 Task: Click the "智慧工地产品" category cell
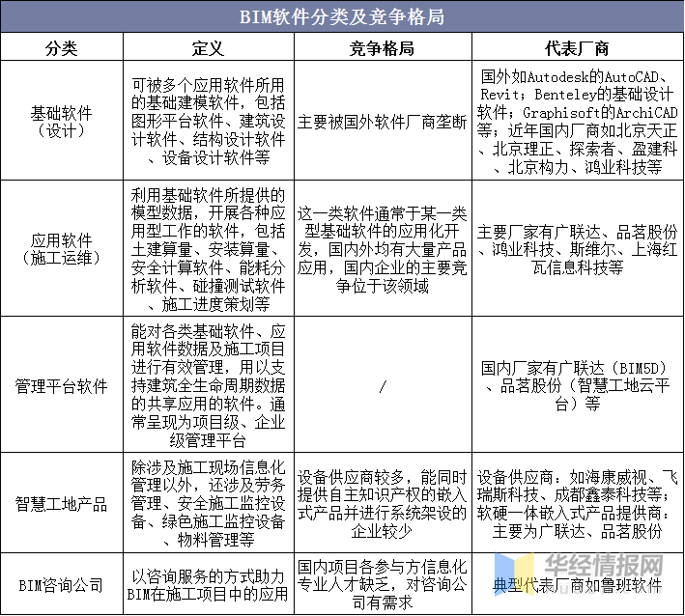coord(62,504)
